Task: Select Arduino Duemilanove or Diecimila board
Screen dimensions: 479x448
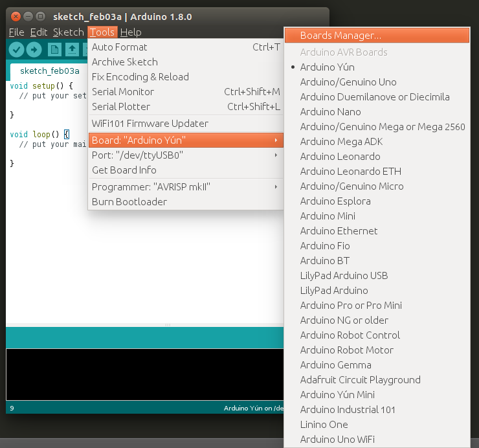Action: (x=377, y=97)
